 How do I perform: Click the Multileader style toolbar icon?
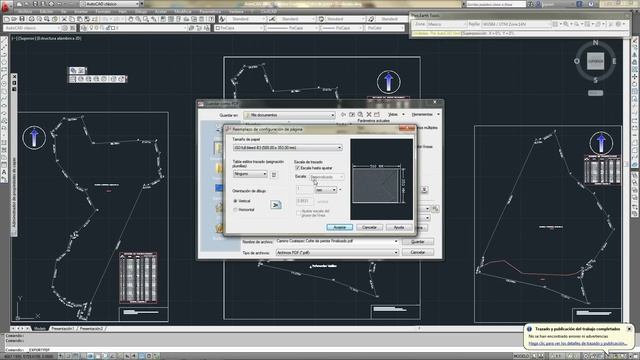coord(371,19)
